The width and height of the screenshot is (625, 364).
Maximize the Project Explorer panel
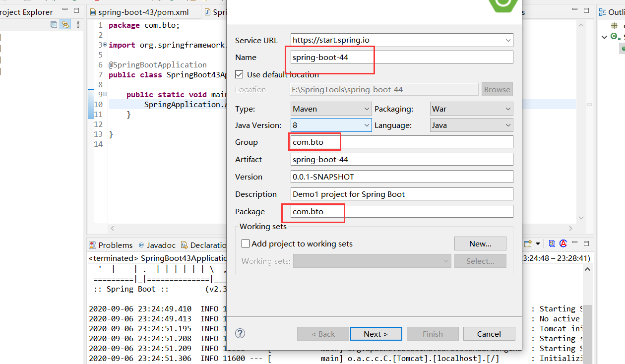pyautogui.click(x=76, y=11)
